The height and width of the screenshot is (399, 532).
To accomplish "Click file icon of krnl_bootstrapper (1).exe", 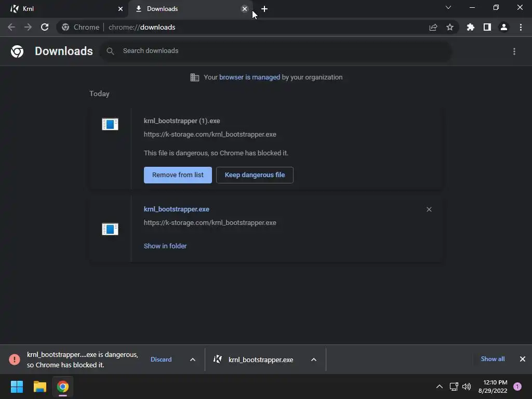I will [x=110, y=124].
